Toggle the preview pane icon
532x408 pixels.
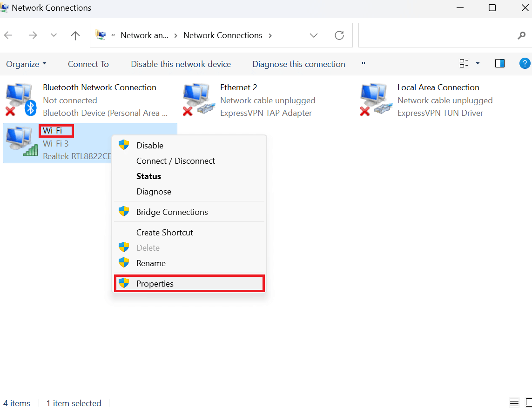tap(500, 64)
